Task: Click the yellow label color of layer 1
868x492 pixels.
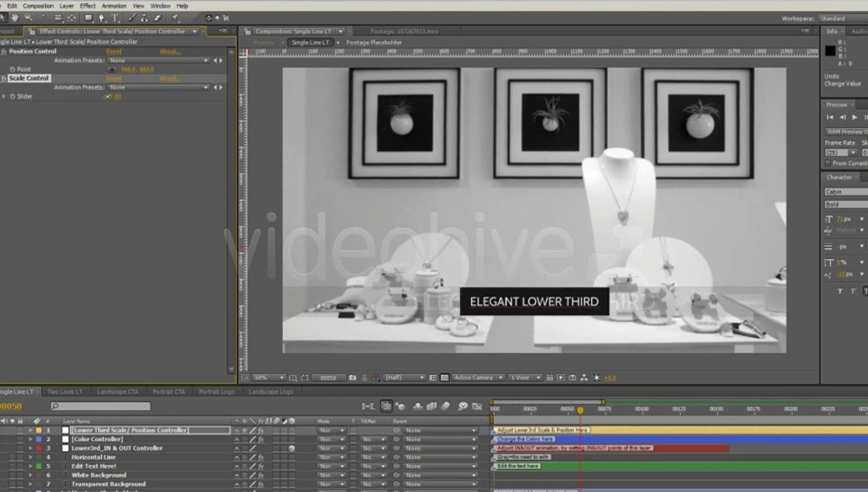Action: click(x=38, y=430)
